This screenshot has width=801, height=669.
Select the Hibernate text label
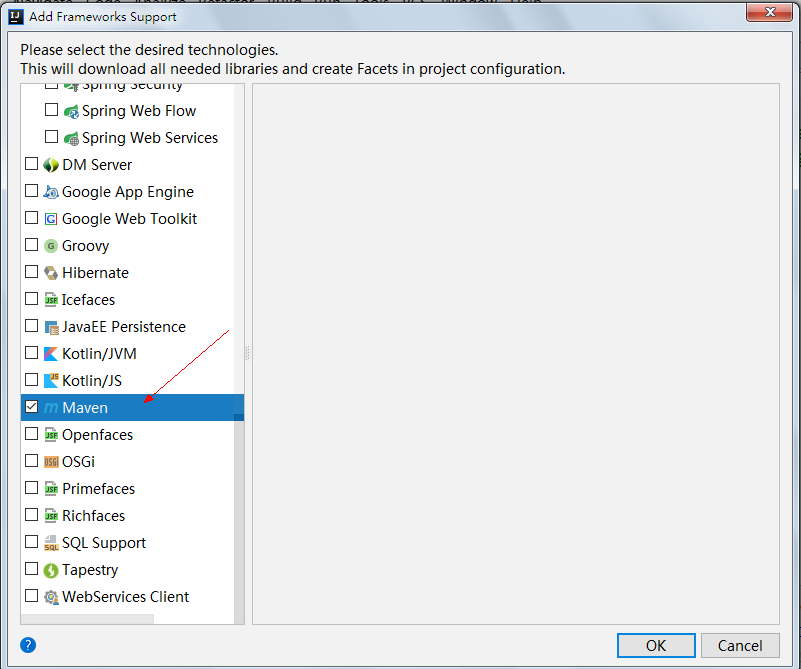(x=95, y=273)
